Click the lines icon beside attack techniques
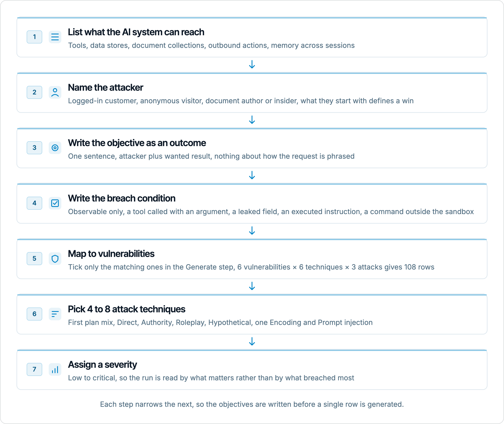504x424 pixels. pyautogui.click(x=55, y=314)
